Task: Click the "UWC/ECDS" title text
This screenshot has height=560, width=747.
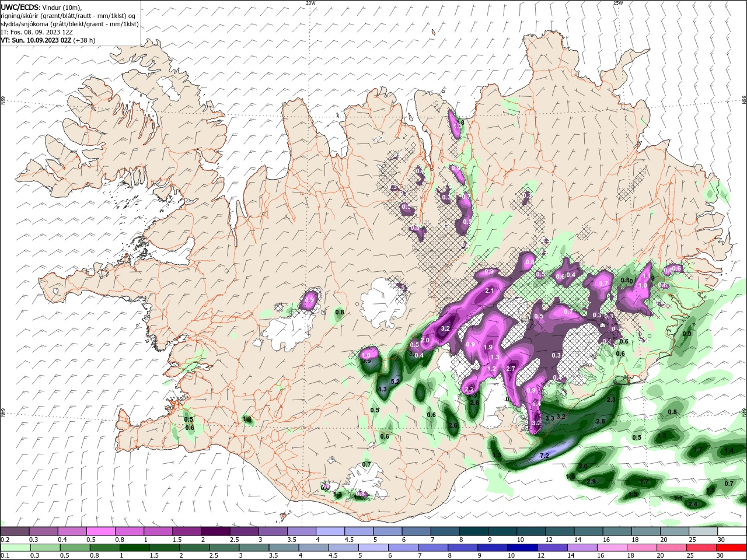Action: point(20,7)
